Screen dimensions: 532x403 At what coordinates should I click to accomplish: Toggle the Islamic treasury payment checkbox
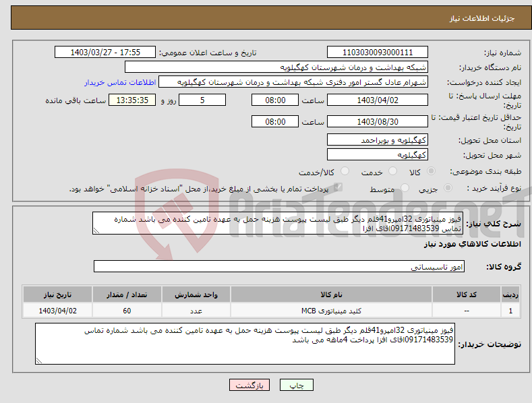click(x=338, y=187)
